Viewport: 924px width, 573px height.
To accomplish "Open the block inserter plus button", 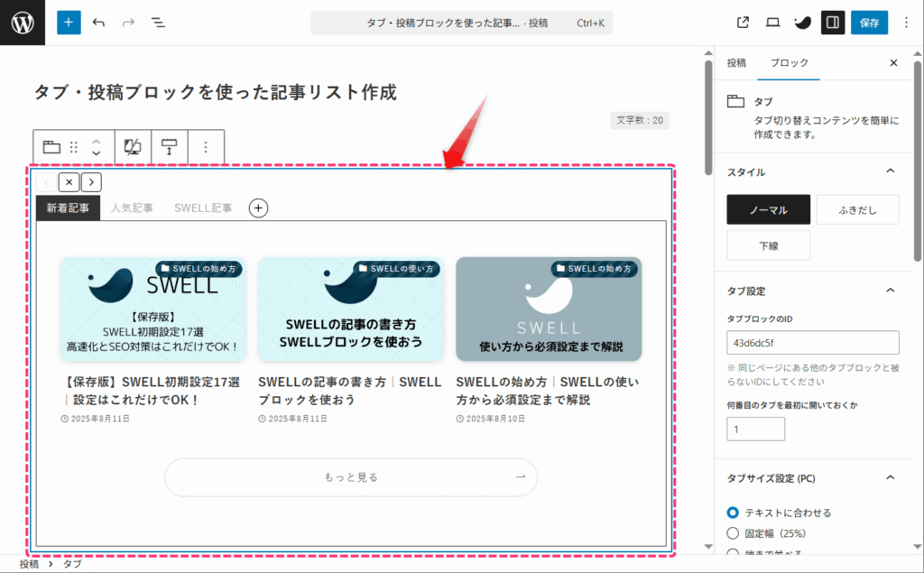I will [x=69, y=23].
